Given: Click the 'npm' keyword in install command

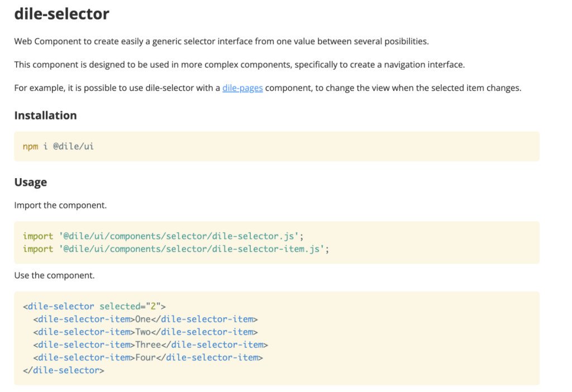Looking at the screenshot, I should [30, 146].
